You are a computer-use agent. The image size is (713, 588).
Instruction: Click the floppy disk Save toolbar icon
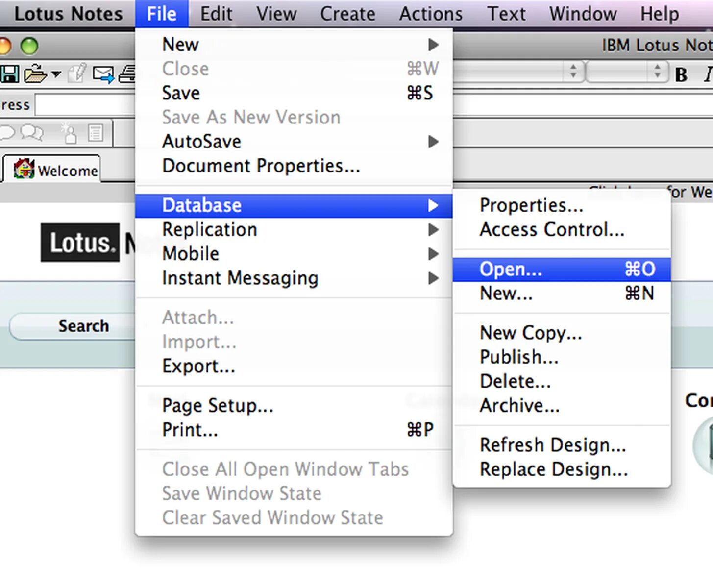tap(9, 74)
